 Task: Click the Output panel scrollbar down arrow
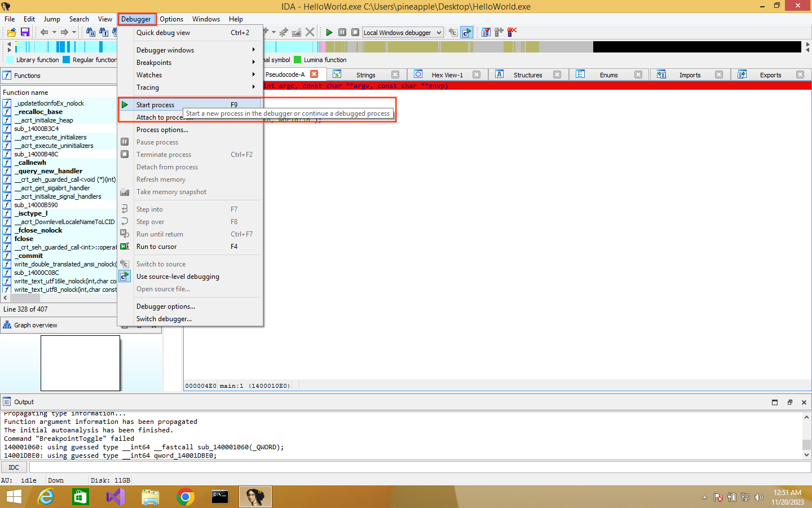pos(806,455)
